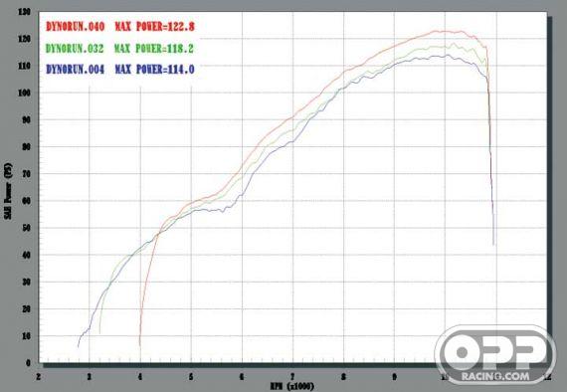Click the blue MAX POWER=114.0 value

(x=155, y=69)
